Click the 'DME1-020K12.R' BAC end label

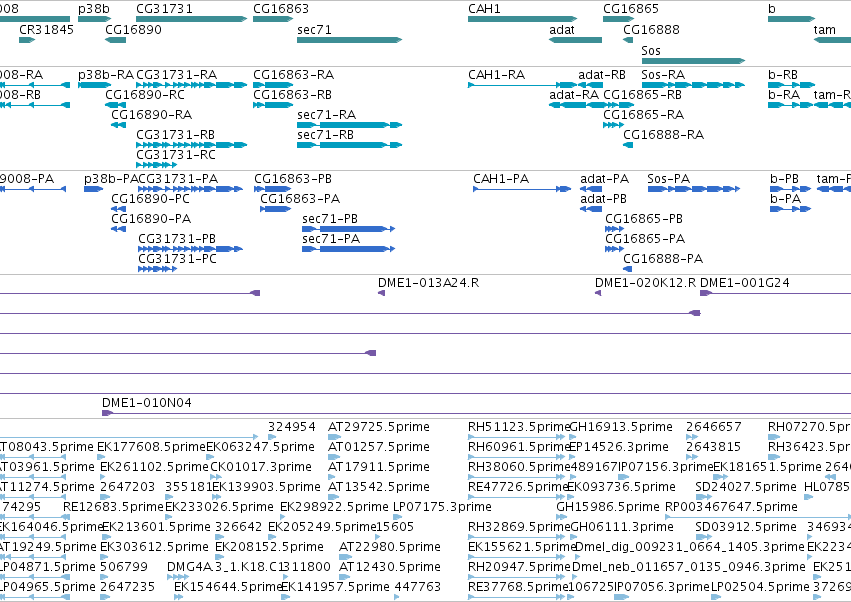tap(645, 283)
